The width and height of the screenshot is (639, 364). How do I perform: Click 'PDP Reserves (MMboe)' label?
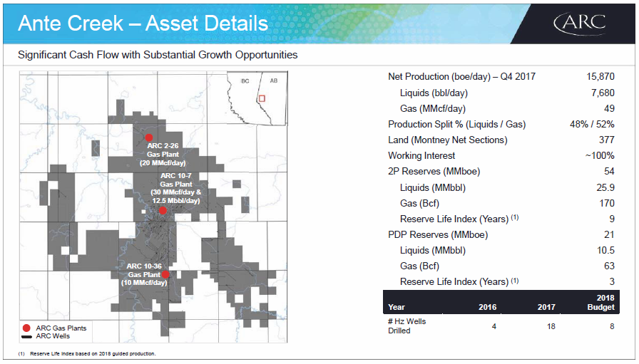tap(438, 235)
